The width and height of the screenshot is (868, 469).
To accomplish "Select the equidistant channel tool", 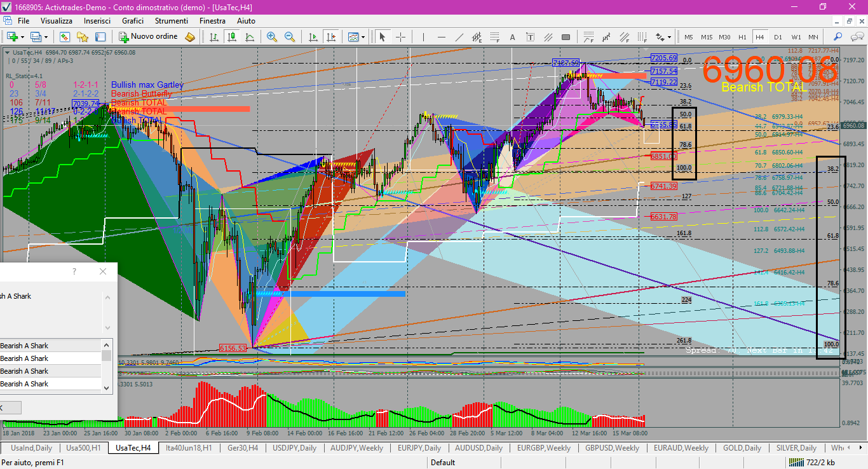I will (478, 37).
